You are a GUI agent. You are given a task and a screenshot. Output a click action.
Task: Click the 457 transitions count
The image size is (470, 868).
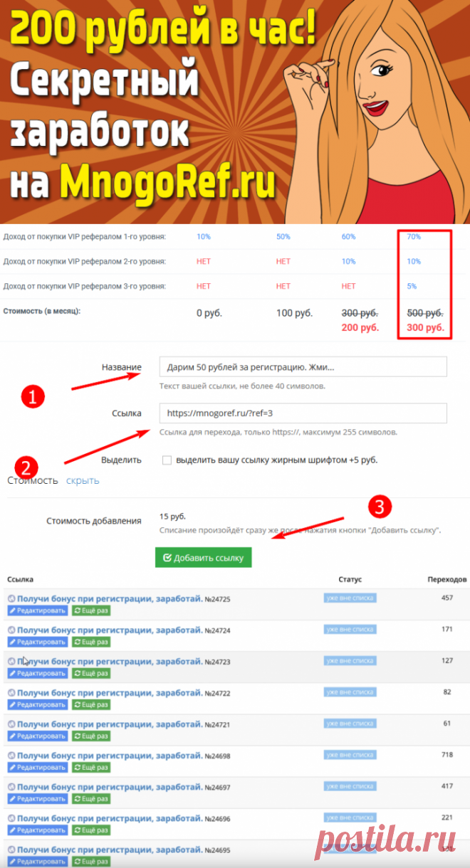447,598
